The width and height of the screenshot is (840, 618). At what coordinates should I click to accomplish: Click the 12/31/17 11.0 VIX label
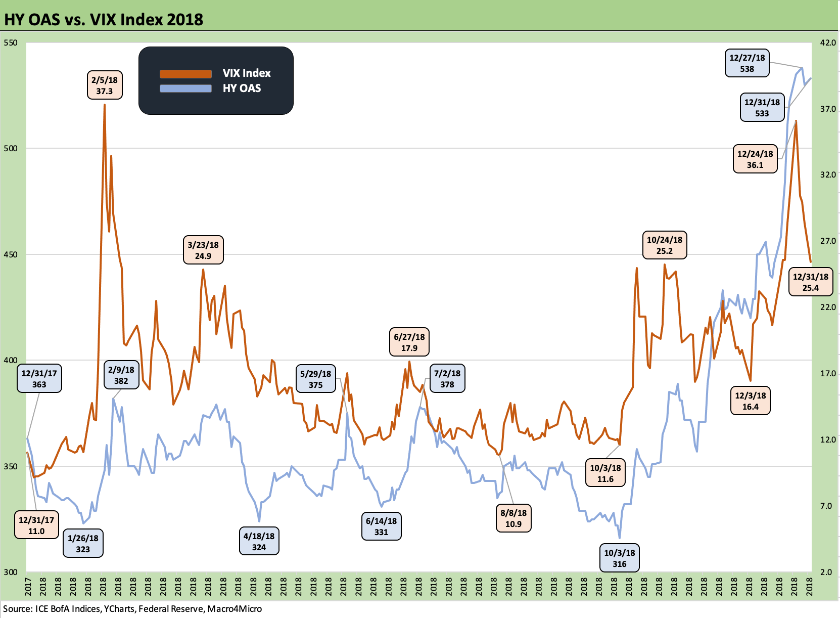(x=36, y=525)
